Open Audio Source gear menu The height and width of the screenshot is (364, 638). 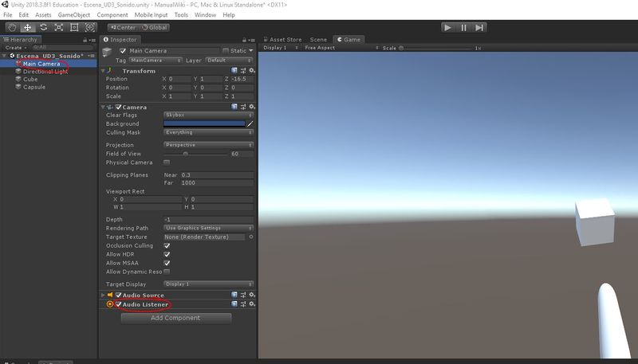point(252,295)
